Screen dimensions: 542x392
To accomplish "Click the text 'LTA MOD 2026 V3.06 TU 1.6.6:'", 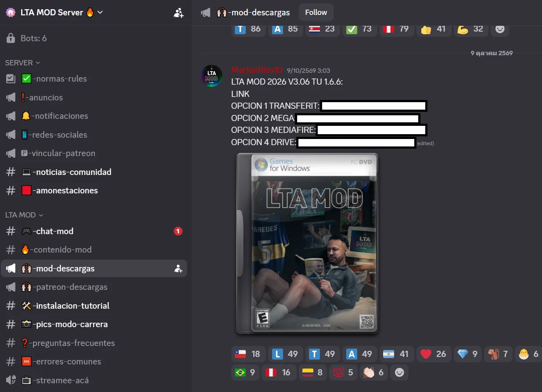I will click(x=287, y=82).
